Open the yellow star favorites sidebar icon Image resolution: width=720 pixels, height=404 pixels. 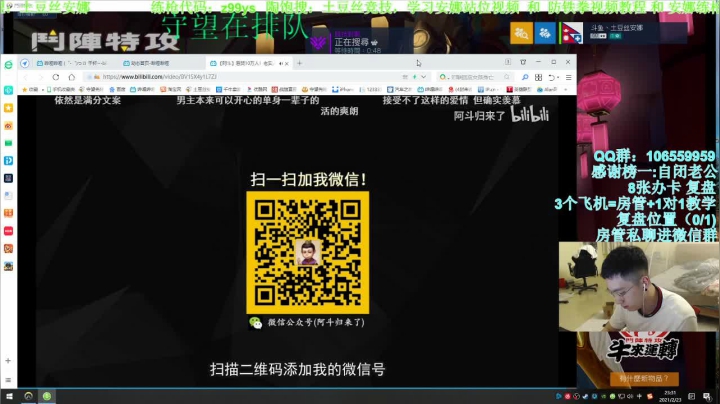(x=8, y=108)
